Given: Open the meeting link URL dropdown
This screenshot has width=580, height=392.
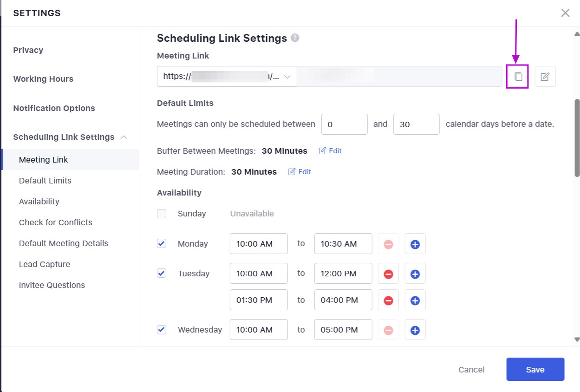Looking at the screenshot, I should point(227,77).
